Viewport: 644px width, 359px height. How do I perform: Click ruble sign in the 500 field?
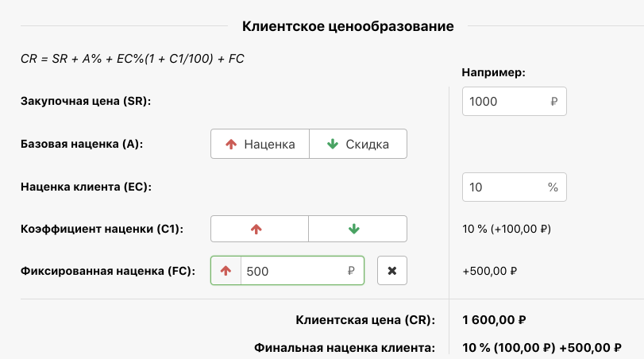350,271
